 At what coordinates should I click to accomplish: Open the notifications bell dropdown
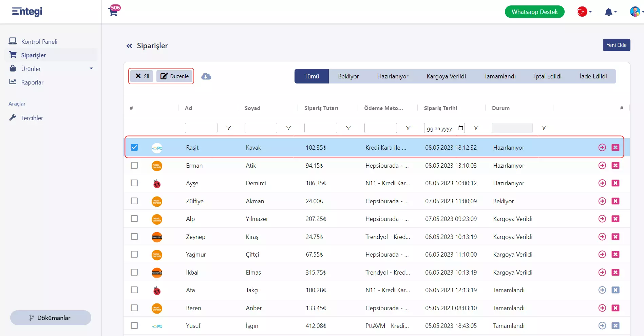[x=611, y=12]
